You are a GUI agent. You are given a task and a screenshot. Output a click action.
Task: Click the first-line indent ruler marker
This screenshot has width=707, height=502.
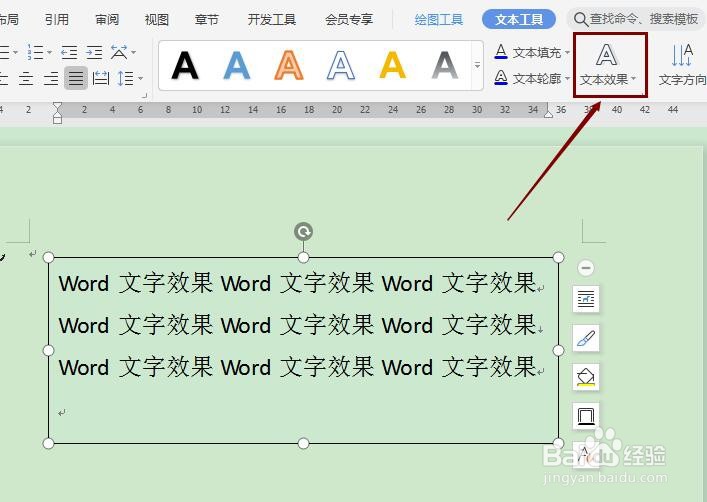57,107
